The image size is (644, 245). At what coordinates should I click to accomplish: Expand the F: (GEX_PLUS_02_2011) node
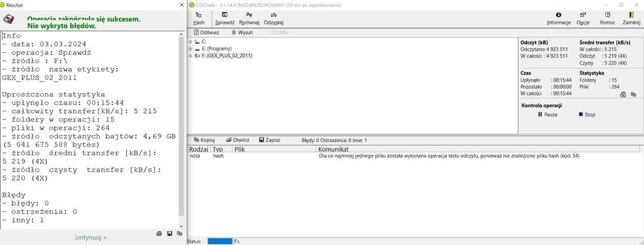pos(190,55)
